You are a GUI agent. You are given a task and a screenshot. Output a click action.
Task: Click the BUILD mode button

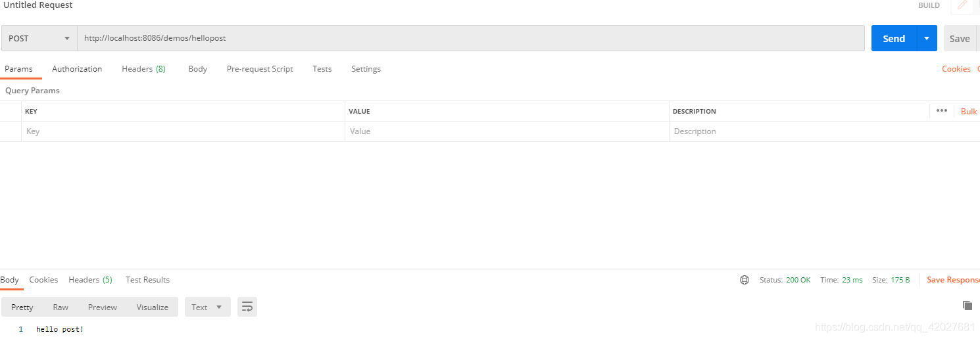tap(929, 5)
